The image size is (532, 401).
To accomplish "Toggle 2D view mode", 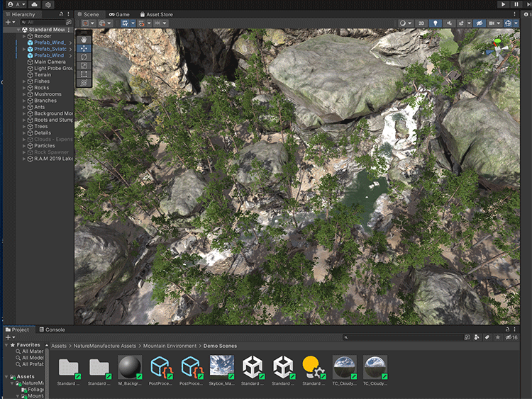I will pyautogui.click(x=421, y=23).
